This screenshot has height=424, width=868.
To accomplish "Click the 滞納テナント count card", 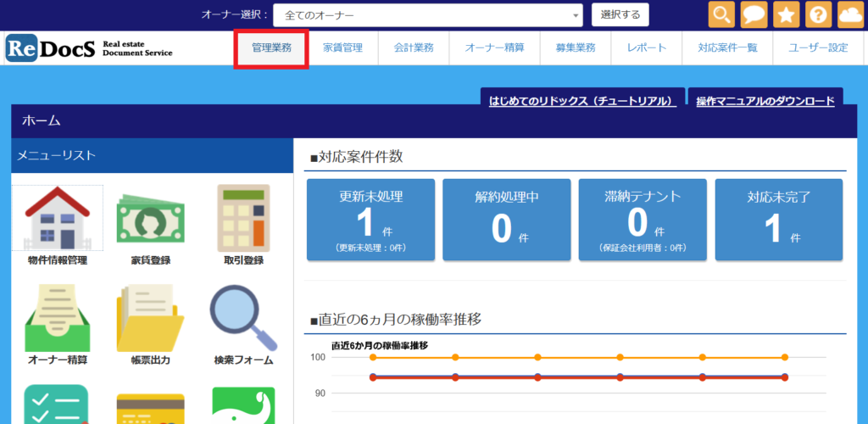I will point(643,220).
